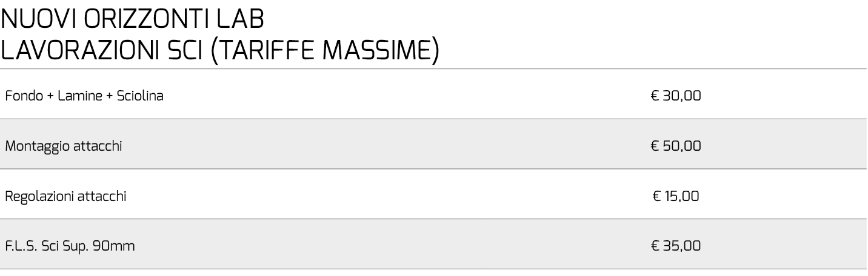Click the € 35,00 price
868x276 pixels.
click(x=675, y=246)
